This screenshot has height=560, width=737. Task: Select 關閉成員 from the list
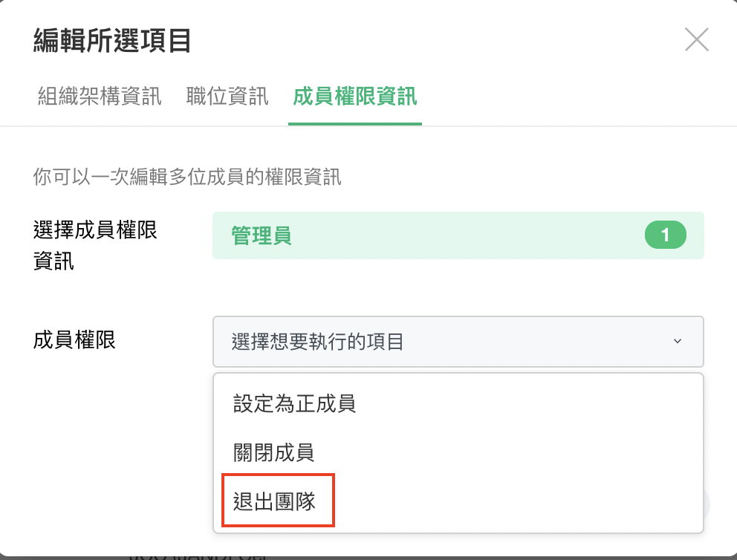274,453
